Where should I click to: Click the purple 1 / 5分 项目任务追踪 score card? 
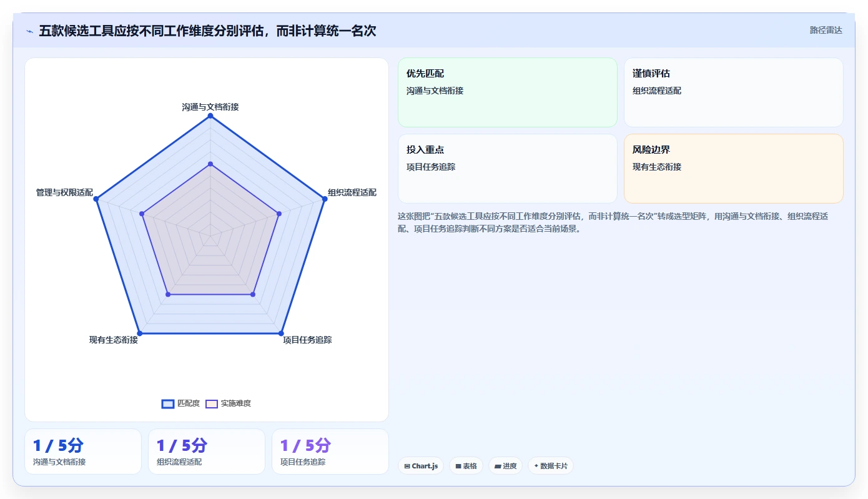(330, 452)
